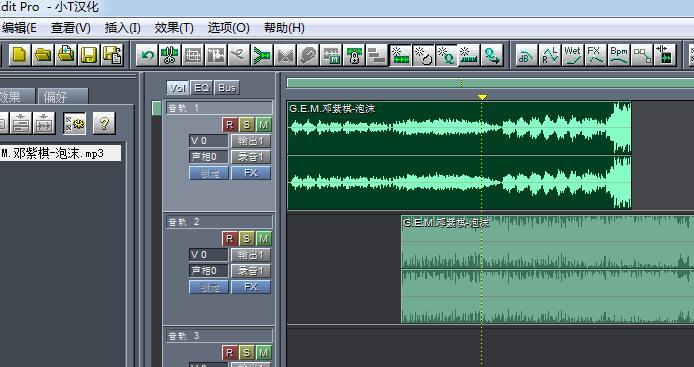Switch track controls to the Vol tab

click(177, 88)
